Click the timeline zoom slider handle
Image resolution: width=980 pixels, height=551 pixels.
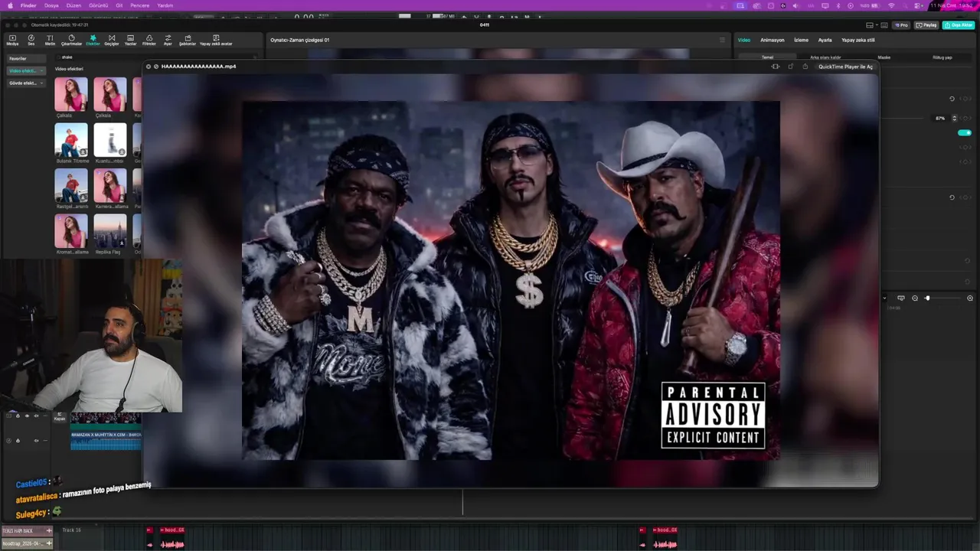click(x=927, y=298)
